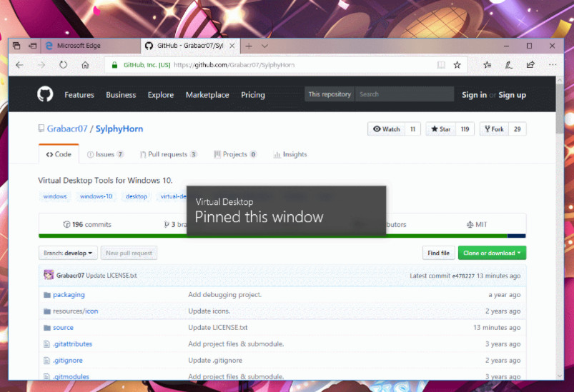Image resolution: width=574 pixels, height=392 pixels.
Task: Refresh the page with the reload icon
Action: pos(64,65)
